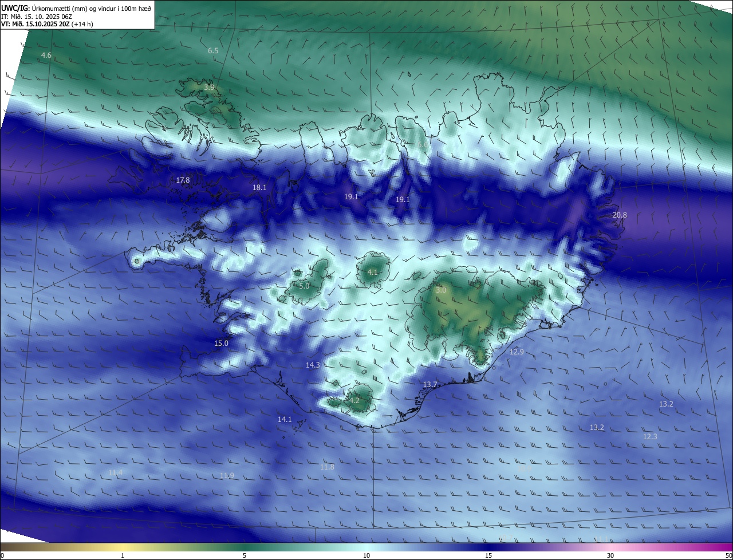Click the 4.6 value label
This screenshot has height=560, width=733.
[46, 56]
